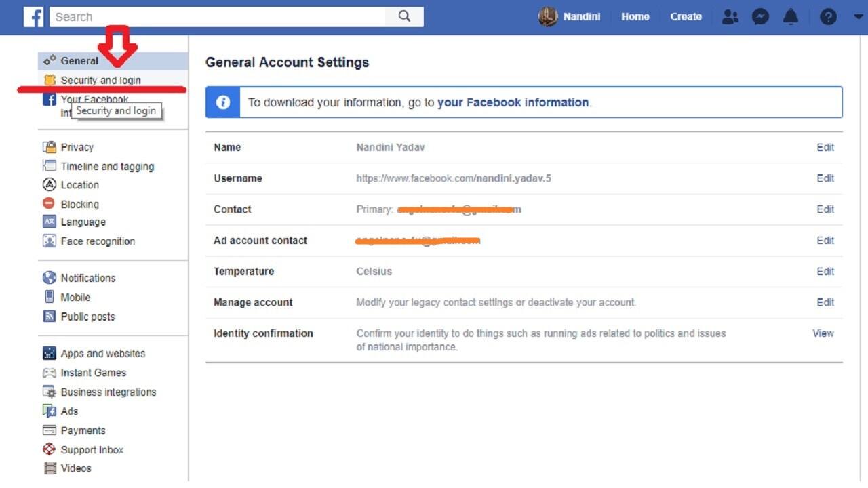
Task: Open Public posts settings
Action: tap(88, 317)
